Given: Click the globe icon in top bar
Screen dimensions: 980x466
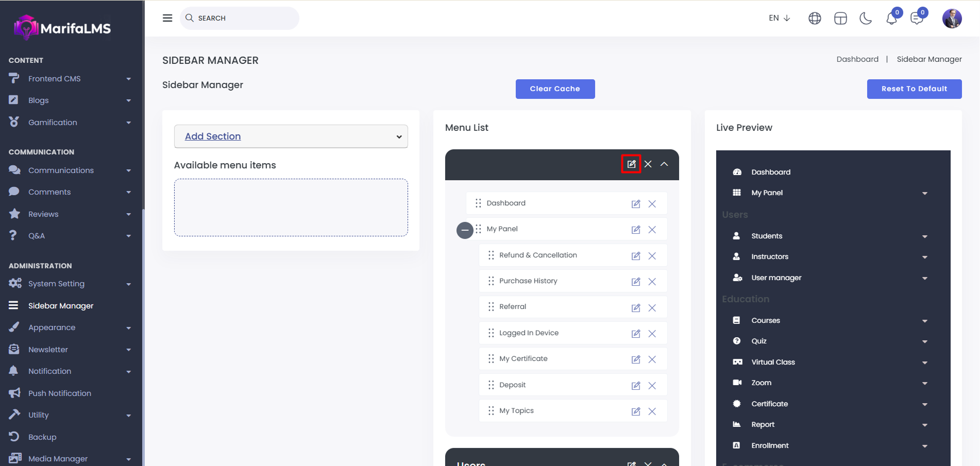Looking at the screenshot, I should [x=815, y=19].
